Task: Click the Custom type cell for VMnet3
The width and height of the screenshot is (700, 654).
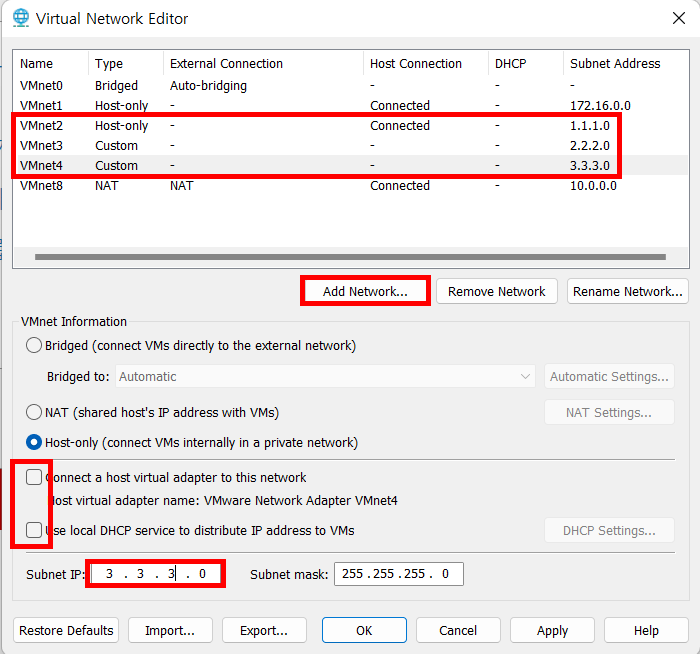Action: 116,146
